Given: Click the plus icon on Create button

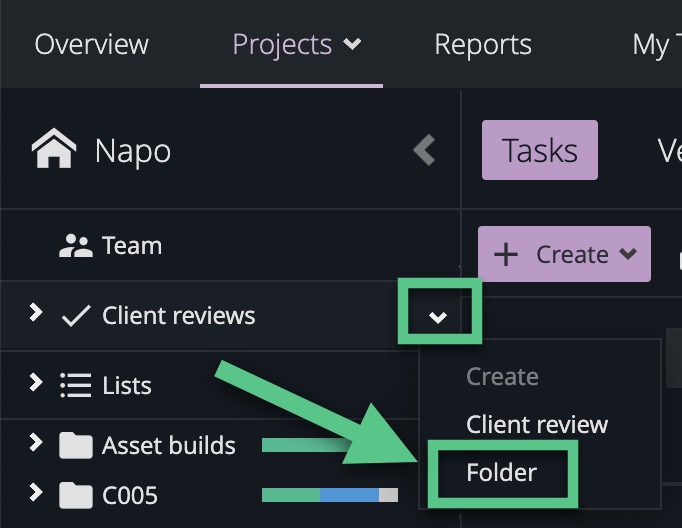Looking at the screenshot, I should pos(507,255).
